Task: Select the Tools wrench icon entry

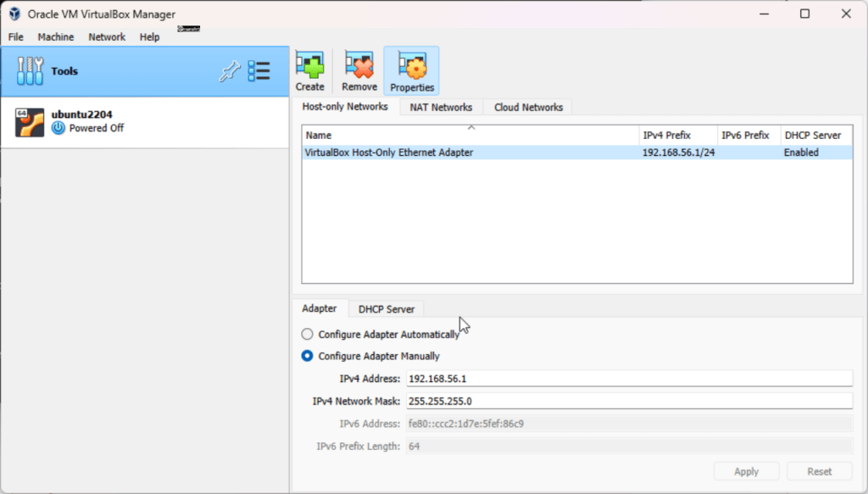Action: click(x=30, y=71)
